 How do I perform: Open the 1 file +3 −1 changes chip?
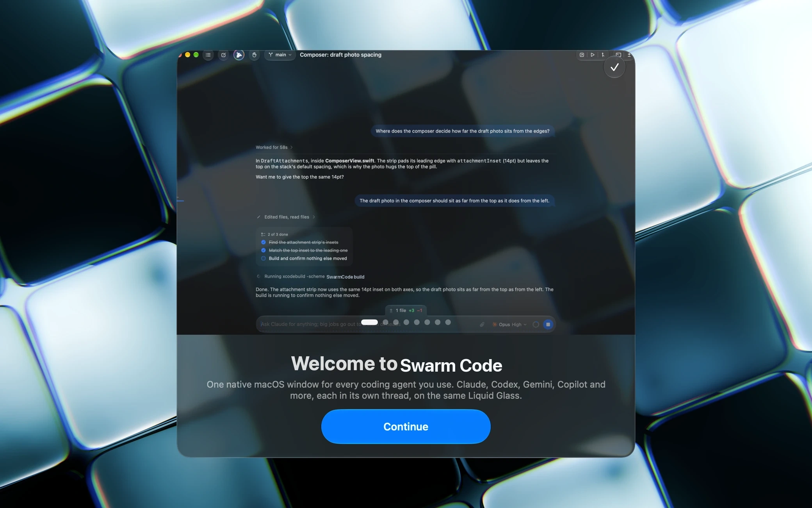click(406, 310)
